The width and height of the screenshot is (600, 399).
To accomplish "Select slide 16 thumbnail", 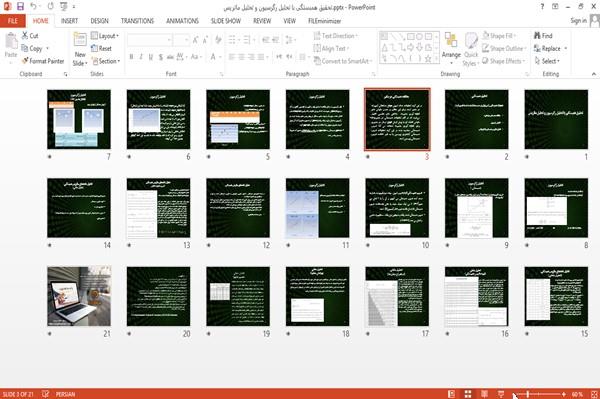I will click(476, 296).
